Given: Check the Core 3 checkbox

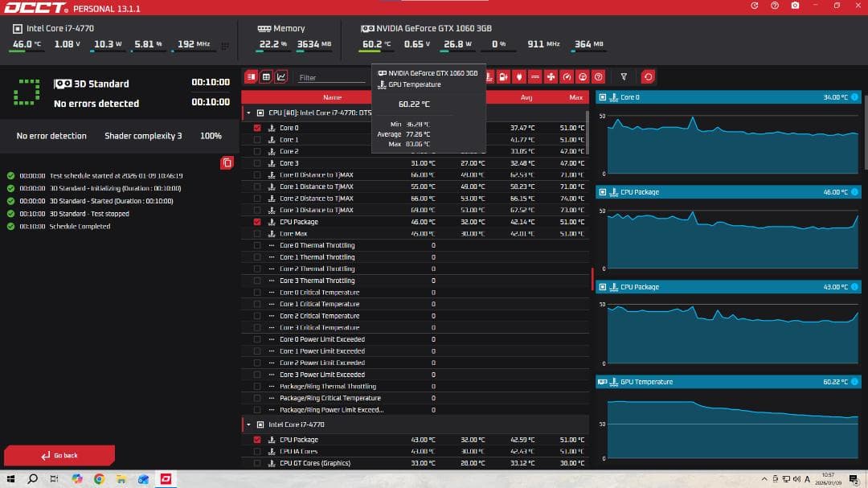Looking at the screenshot, I should (x=257, y=163).
